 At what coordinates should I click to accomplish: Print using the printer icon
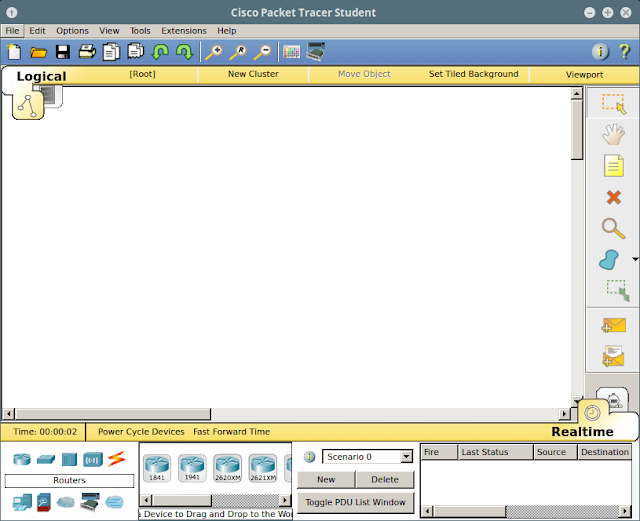point(87,52)
